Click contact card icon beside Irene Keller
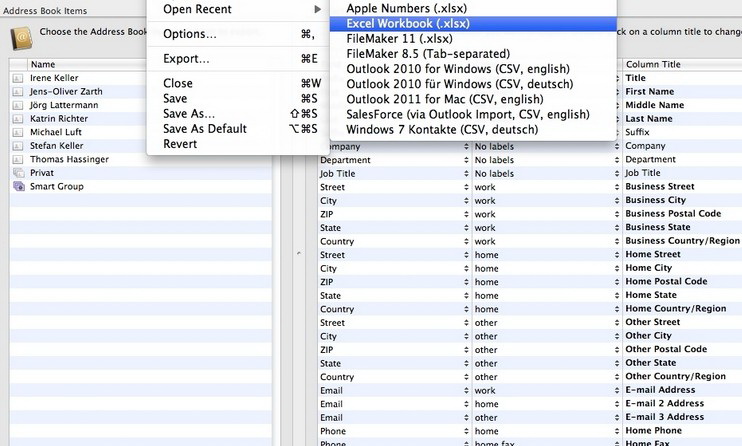The width and height of the screenshot is (742, 446). 18,78
